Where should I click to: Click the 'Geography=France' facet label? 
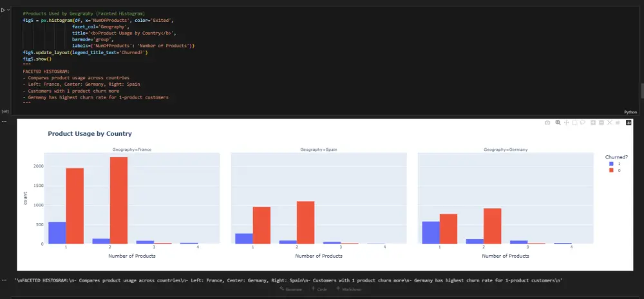click(x=132, y=149)
